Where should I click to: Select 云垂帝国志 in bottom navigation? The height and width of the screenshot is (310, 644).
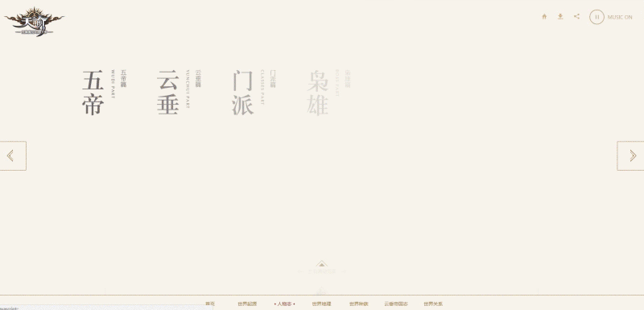click(x=396, y=304)
